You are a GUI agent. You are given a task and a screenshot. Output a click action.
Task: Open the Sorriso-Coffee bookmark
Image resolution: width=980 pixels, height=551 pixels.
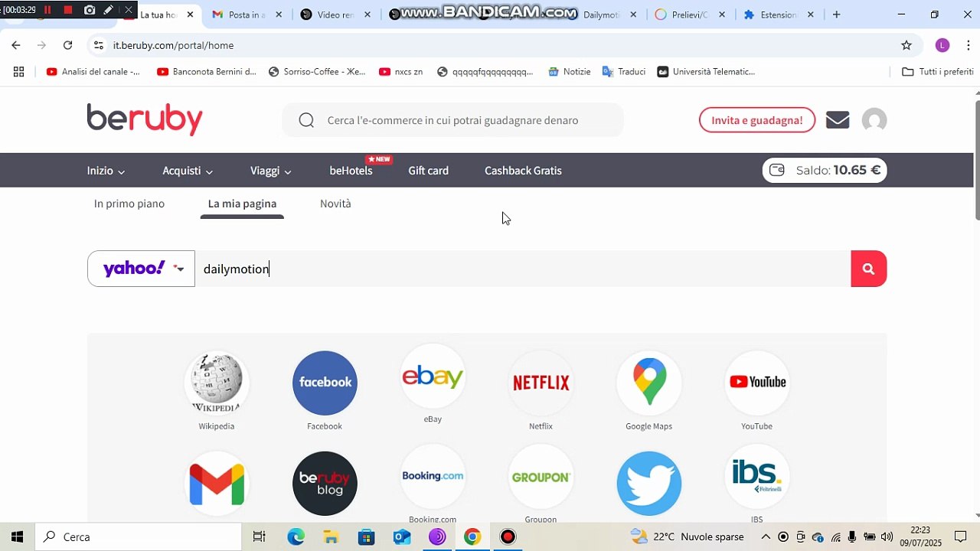[317, 71]
